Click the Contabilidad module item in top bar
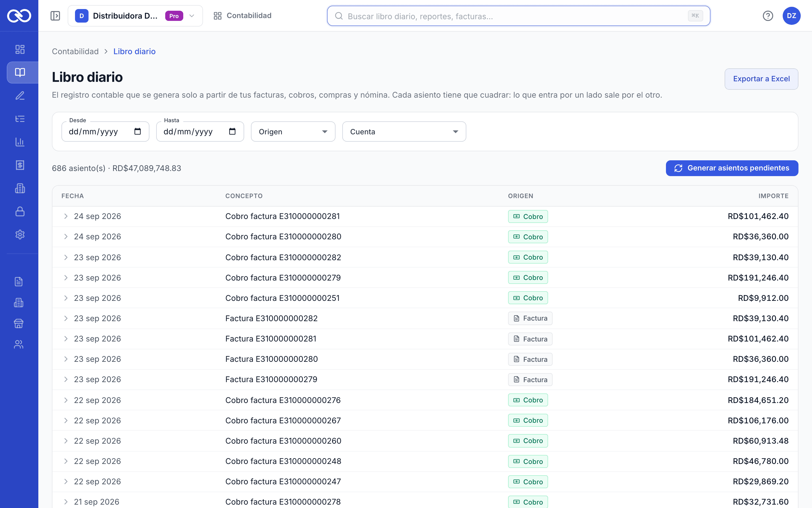This screenshot has width=812, height=508. coord(242,16)
